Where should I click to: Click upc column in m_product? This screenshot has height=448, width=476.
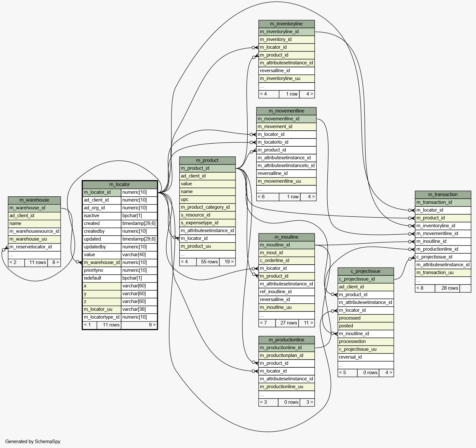[x=207, y=199]
